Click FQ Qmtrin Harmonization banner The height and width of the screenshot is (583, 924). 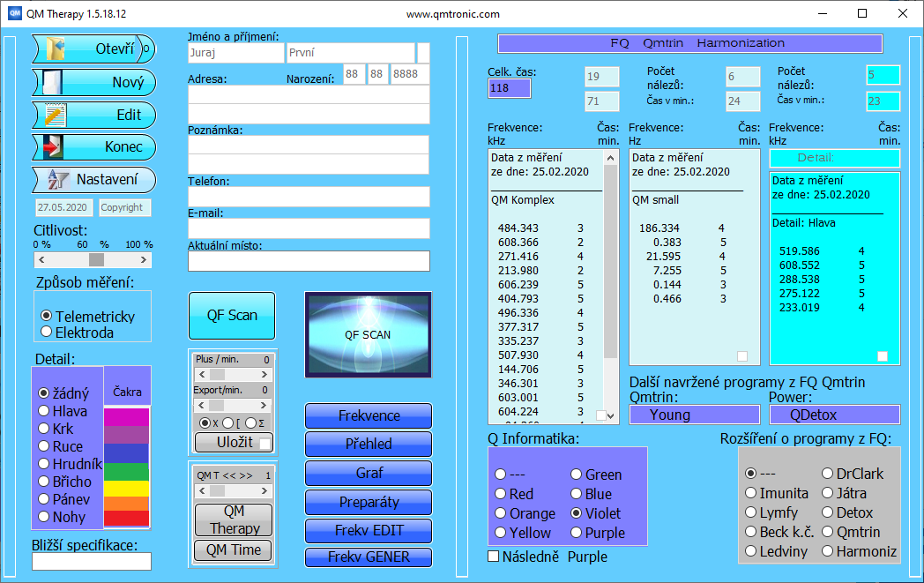pyautogui.click(x=690, y=43)
